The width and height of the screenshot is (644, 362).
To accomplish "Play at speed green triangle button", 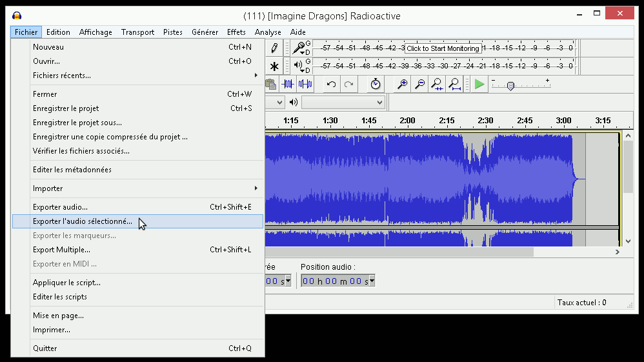I will coord(479,85).
